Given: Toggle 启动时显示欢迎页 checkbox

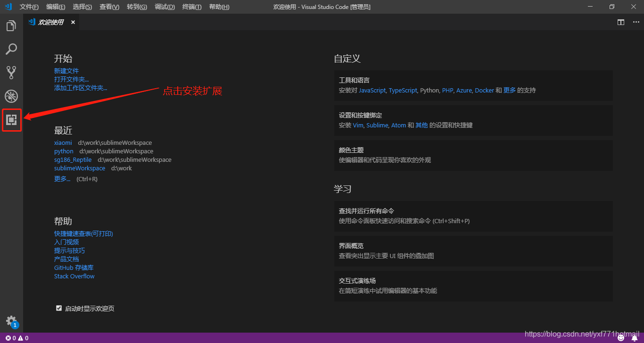Looking at the screenshot, I should pos(59,308).
